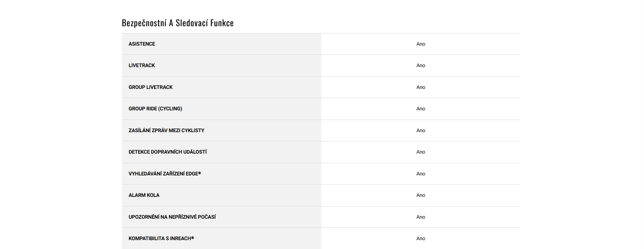Select 'Ano' in the Alarm kola row

[x=420, y=195]
